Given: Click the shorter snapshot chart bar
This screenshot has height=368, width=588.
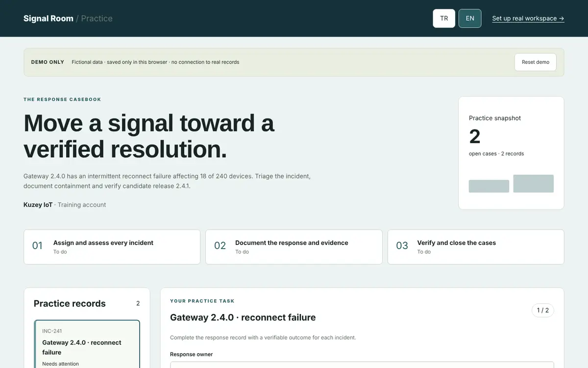Looking at the screenshot, I should pos(489,186).
